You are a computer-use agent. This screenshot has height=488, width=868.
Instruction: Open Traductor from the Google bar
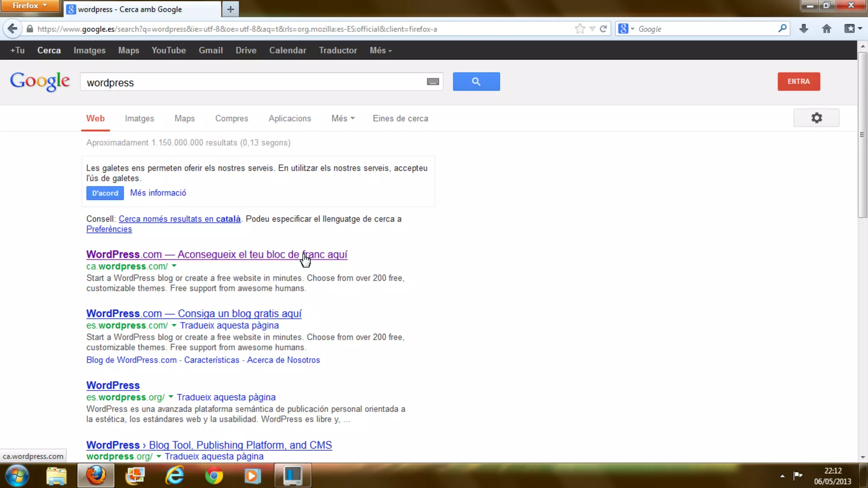click(x=338, y=50)
